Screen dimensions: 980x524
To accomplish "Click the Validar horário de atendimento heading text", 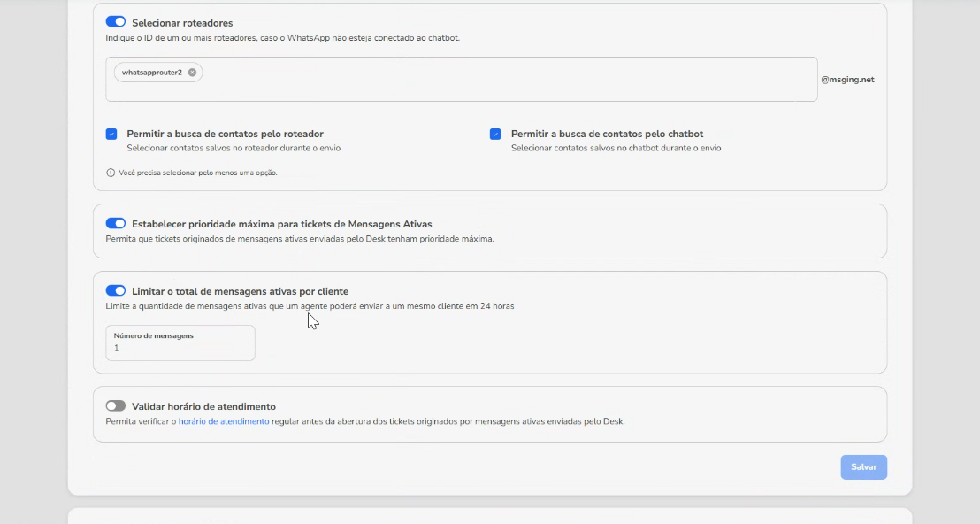I will pyautogui.click(x=203, y=406).
